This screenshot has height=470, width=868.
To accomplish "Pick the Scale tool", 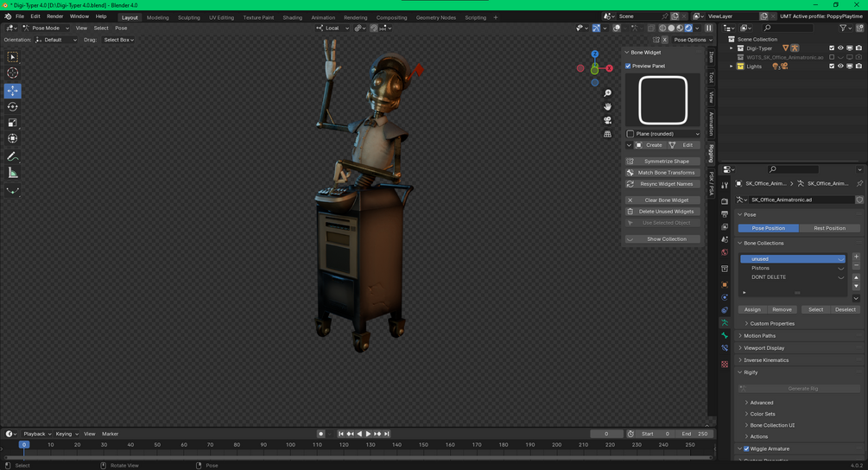I will pos(12,123).
